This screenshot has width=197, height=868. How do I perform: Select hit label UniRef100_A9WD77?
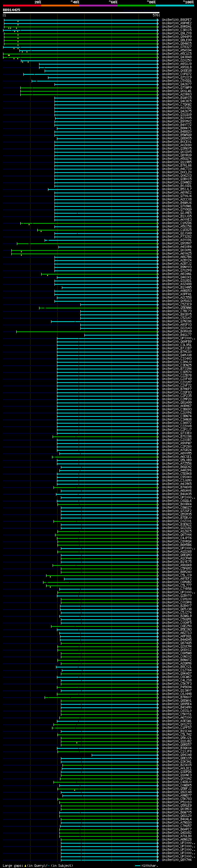pyautogui.click(x=177, y=795)
